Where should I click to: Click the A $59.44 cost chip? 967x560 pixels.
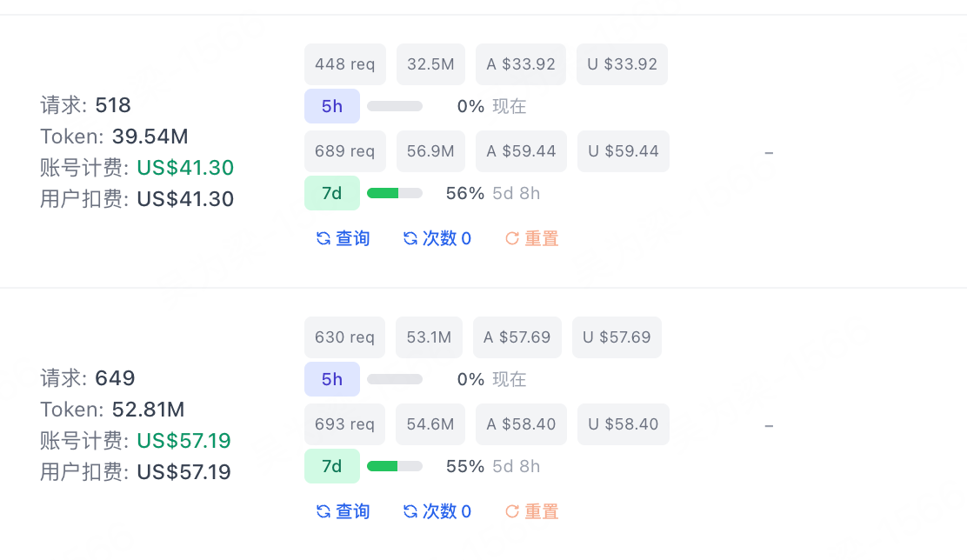pos(521,151)
